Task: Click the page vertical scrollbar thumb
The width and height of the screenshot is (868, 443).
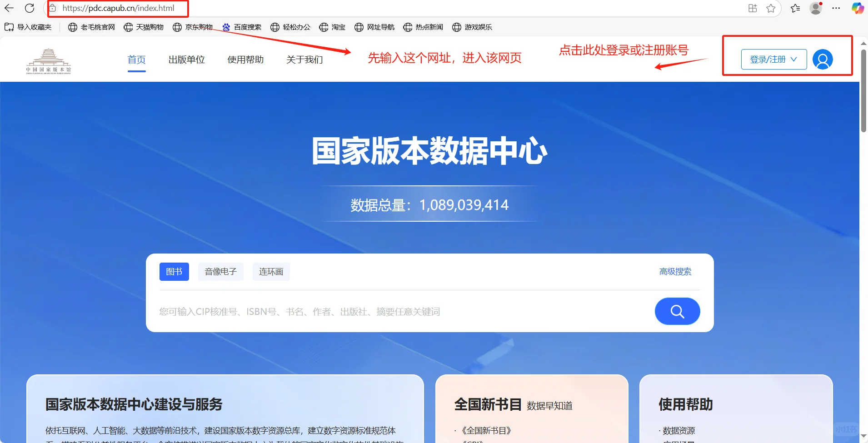Action: pyautogui.click(x=863, y=91)
